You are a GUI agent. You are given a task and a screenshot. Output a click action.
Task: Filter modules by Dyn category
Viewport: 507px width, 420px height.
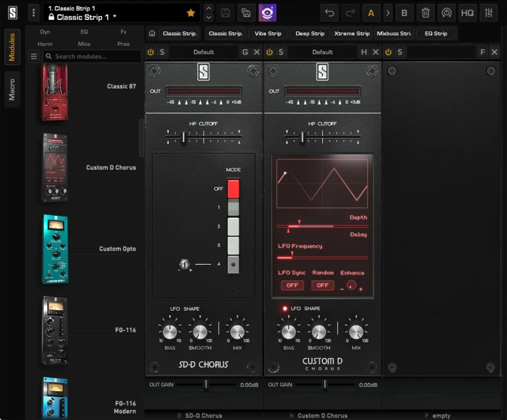[45, 31]
